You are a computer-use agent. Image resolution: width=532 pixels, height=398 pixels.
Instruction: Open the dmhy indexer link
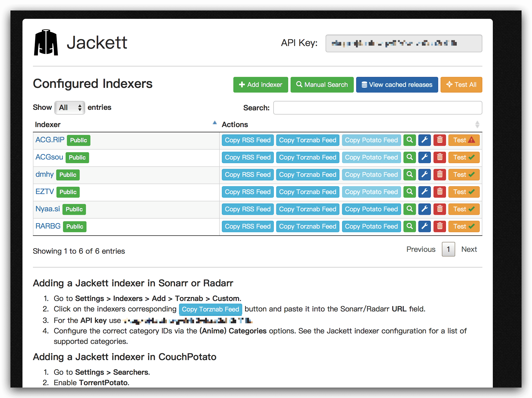[x=44, y=174]
